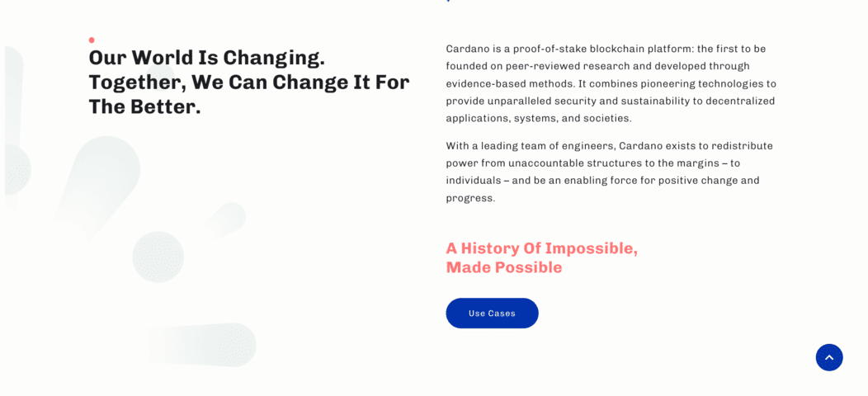Click the dotted grey circle decoration
Viewport: 868px width, 396px height.
pyautogui.click(x=158, y=257)
